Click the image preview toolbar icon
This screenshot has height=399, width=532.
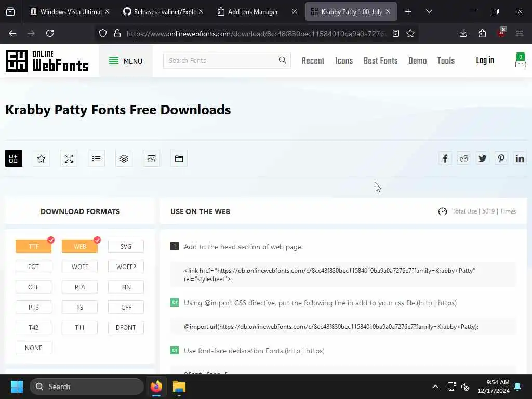pos(151,158)
